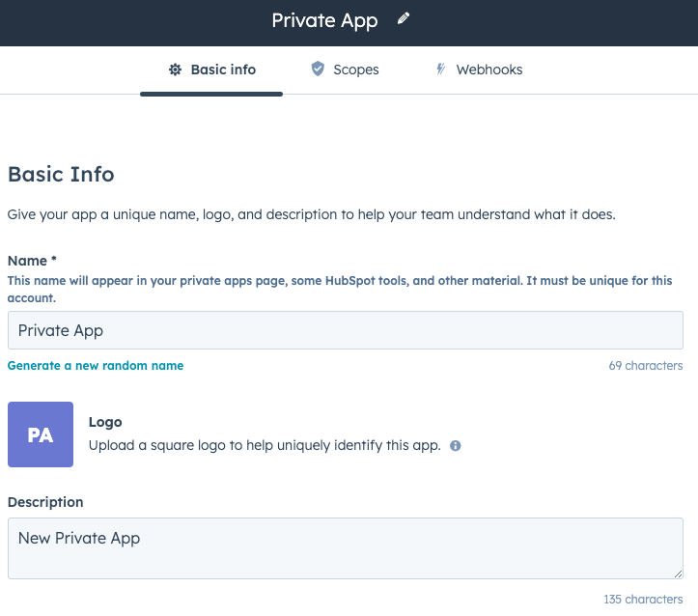Click the shield icon on the Scopes tab
Image resolution: width=698 pixels, height=616 pixels.
click(318, 70)
